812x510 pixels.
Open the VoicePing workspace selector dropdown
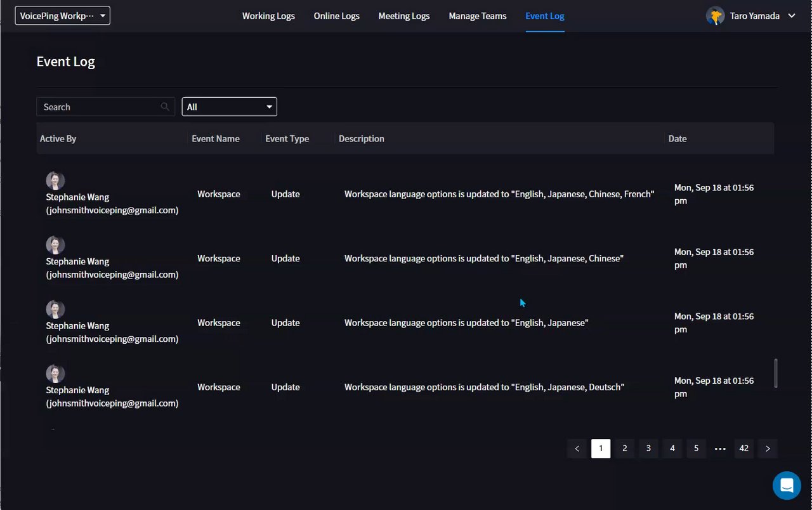(62, 16)
